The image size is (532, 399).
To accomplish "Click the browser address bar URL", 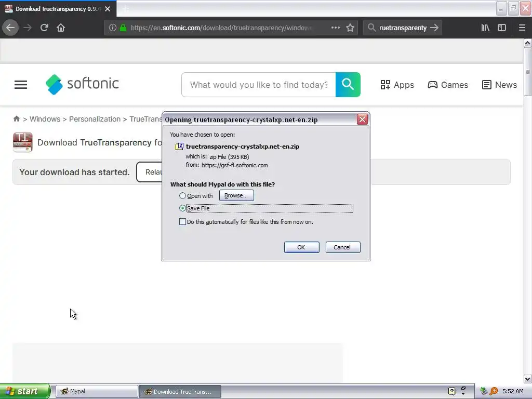I will pyautogui.click(x=221, y=28).
